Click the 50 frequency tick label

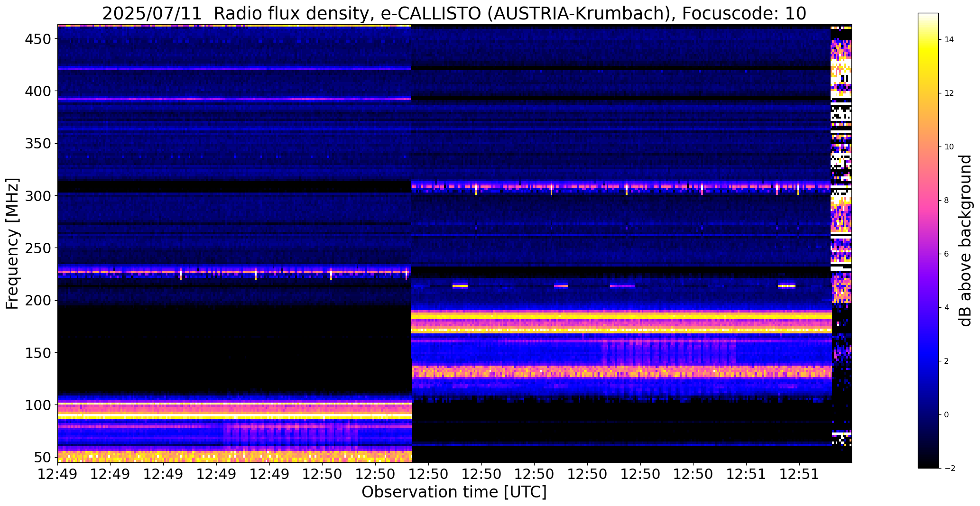pos(43,458)
